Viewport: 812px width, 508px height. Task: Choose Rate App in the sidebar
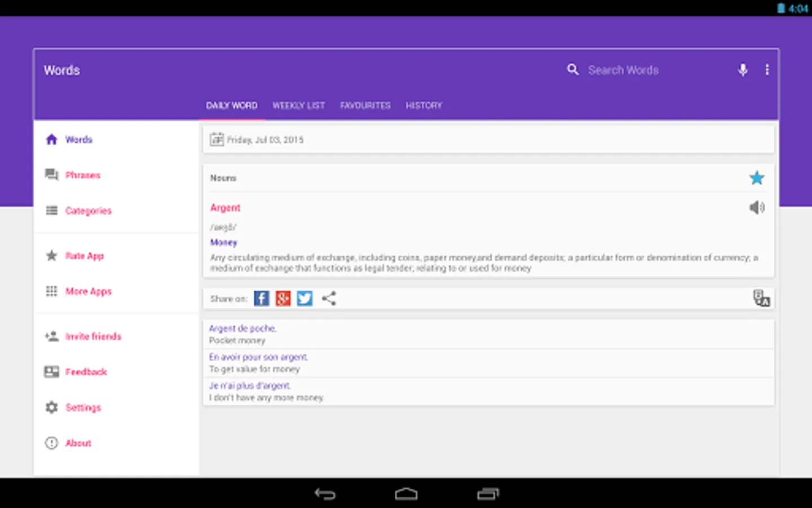click(x=85, y=256)
